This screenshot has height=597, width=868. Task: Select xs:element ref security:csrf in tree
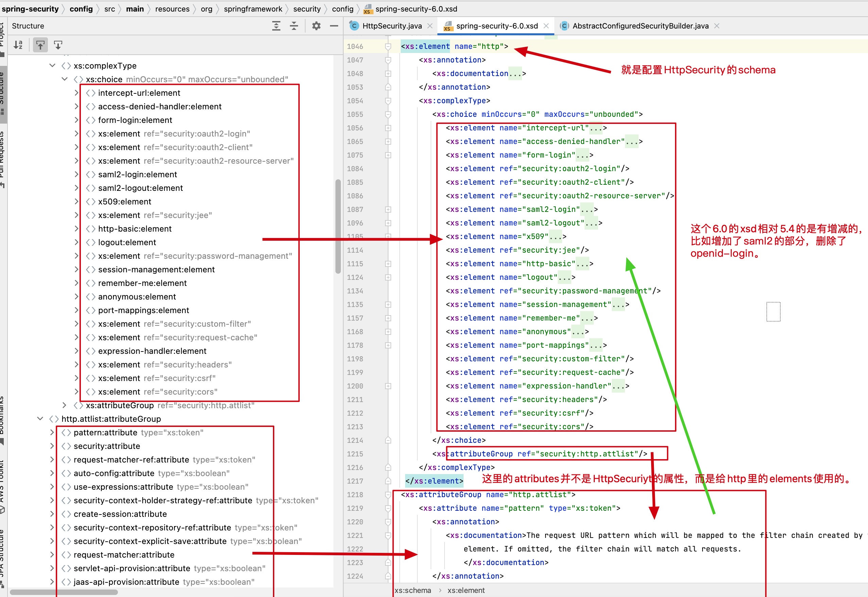tap(156, 378)
